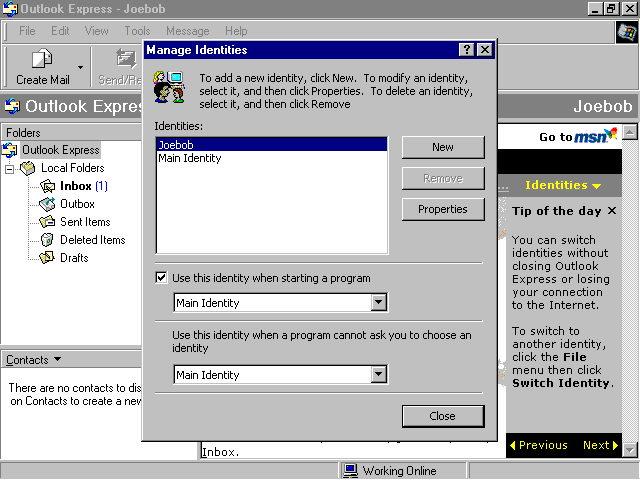
Task: Select the Inbox (1) folder label
Action: pos(84,186)
